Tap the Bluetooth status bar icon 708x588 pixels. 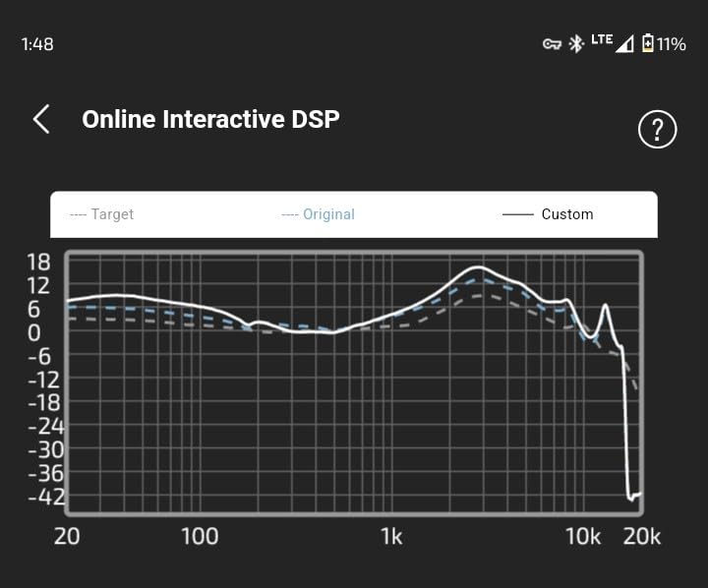pos(576,44)
